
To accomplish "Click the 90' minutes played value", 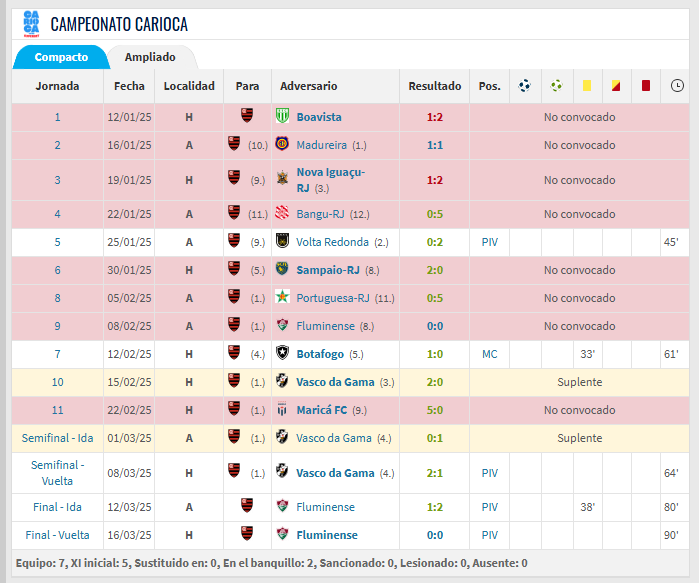I will tap(671, 535).
